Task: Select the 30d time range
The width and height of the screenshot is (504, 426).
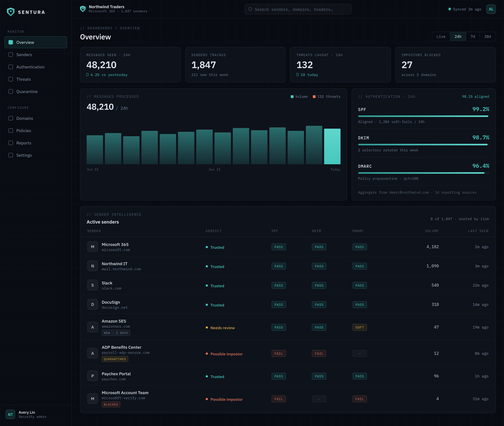Action: click(x=488, y=37)
